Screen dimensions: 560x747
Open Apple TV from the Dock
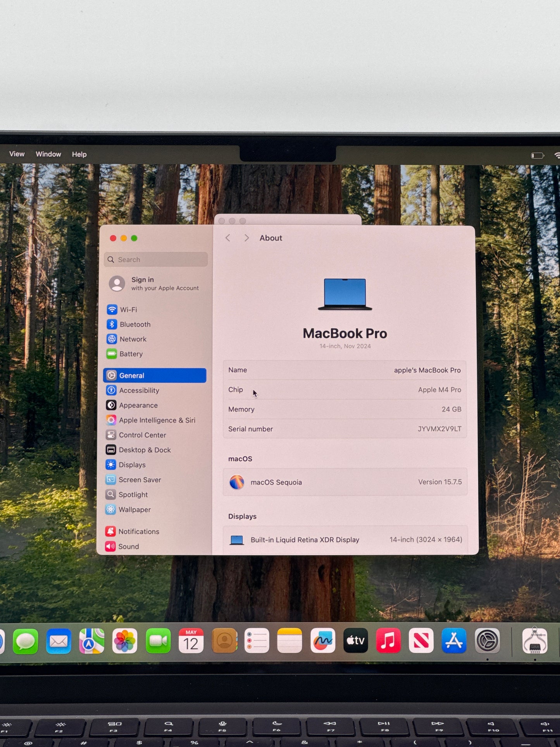pos(355,641)
